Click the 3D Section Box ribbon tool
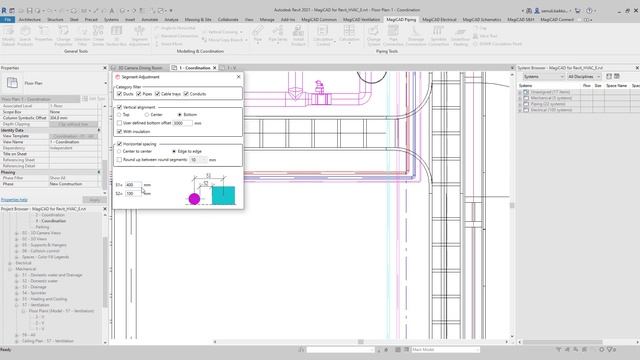 pyautogui.click(x=116, y=36)
